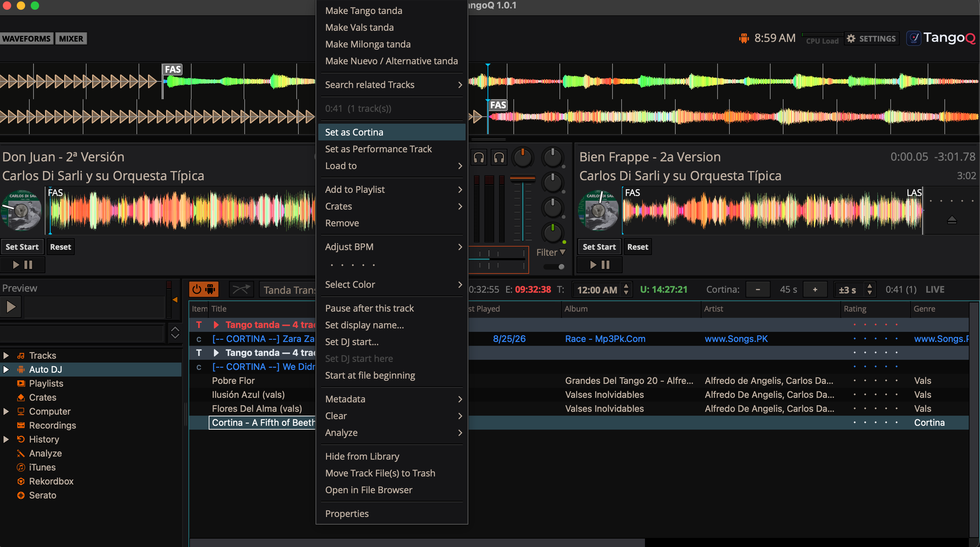Screen dimensions: 980x547
Task: Click Pause after this track
Action: pyautogui.click(x=392, y=308)
